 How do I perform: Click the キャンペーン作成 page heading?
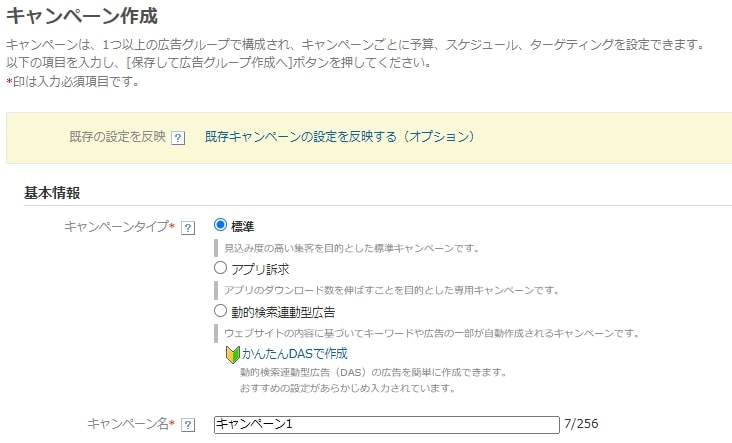pyautogui.click(x=82, y=15)
